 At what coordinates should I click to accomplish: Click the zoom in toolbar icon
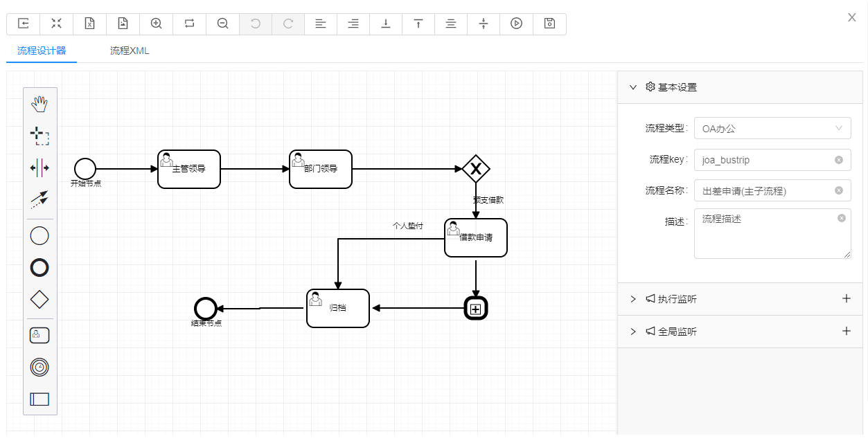(157, 24)
